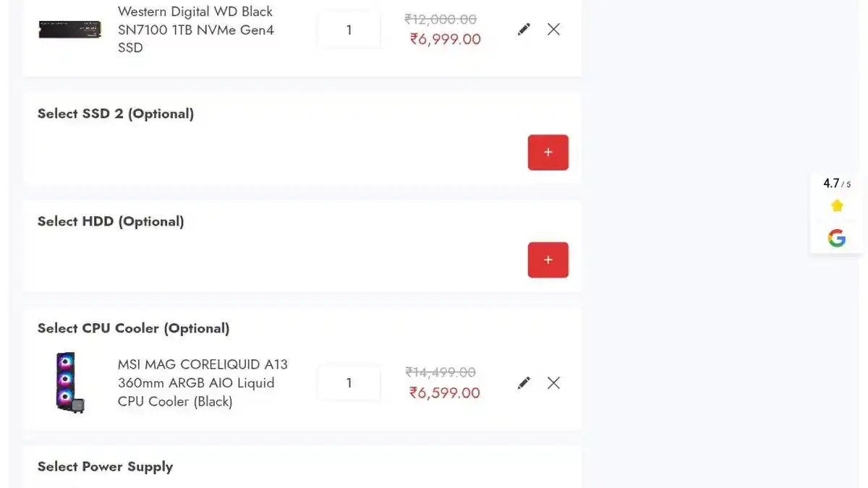Click the CPU cooler quantity field
Screen dimensions: 868x488
click(349, 383)
